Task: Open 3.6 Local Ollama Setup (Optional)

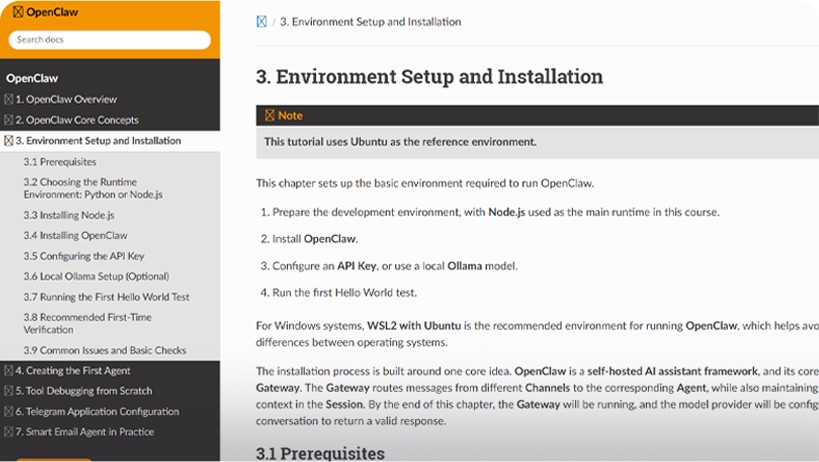Action: coord(96,276)
